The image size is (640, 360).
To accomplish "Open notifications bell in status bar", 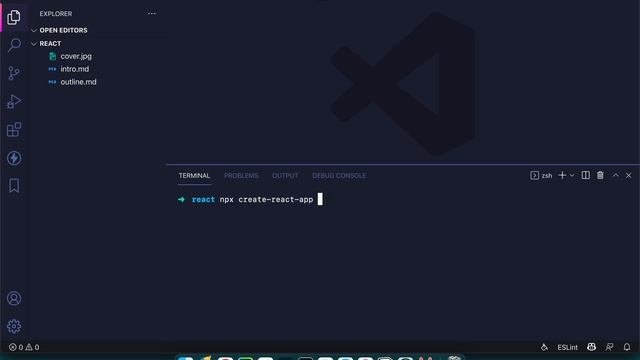I will click(627, 347).
